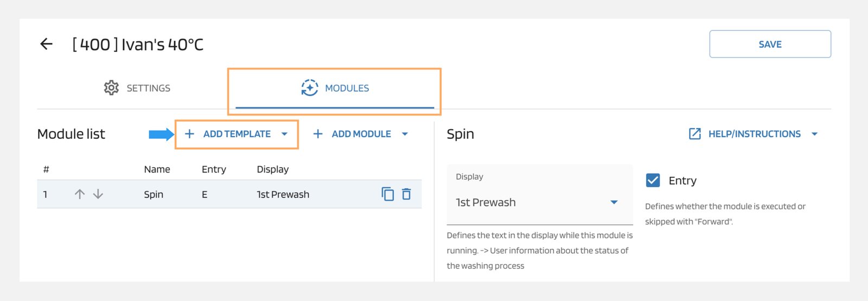Expand the Add Module dropdown arrow
The width and height of the screenshot is (868, 301).
click(405, 134)
